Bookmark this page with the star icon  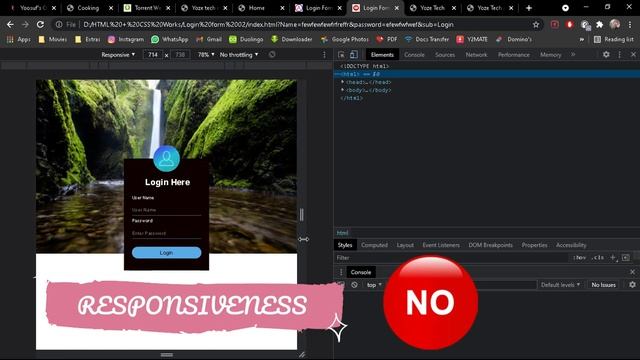point(536,25)
